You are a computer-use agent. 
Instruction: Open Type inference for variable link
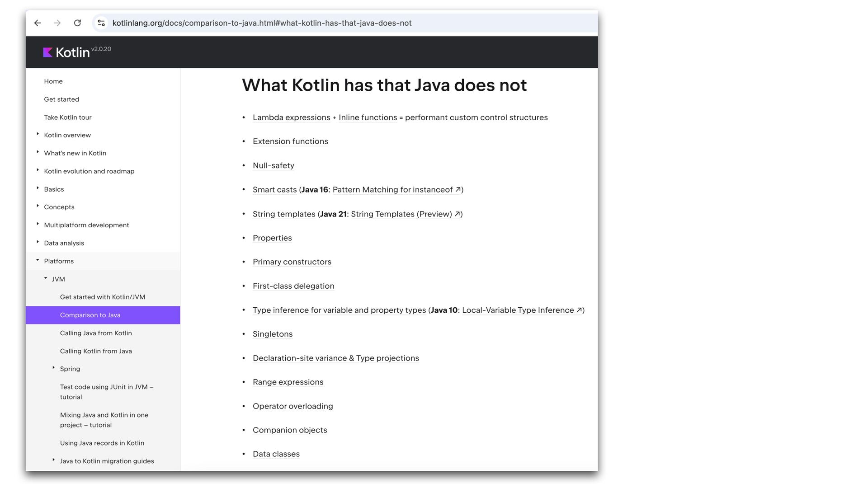tap(339, 310)
